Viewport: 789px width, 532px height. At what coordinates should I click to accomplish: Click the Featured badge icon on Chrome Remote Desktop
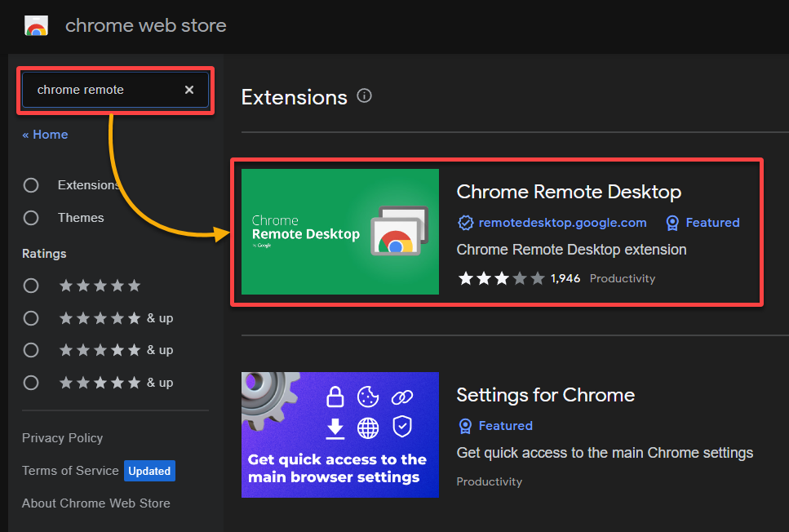pos(672,223)
